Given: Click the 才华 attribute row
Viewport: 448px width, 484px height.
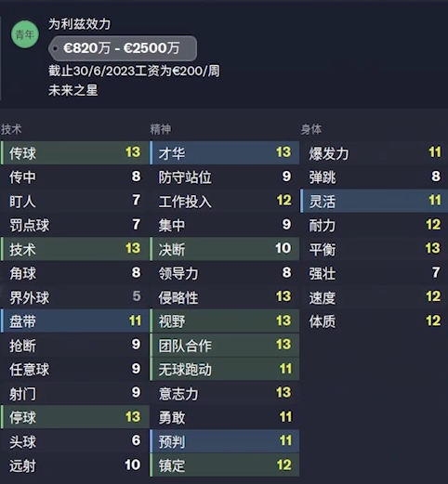Looking at the screenshot, I should click(x=225, y=152).
